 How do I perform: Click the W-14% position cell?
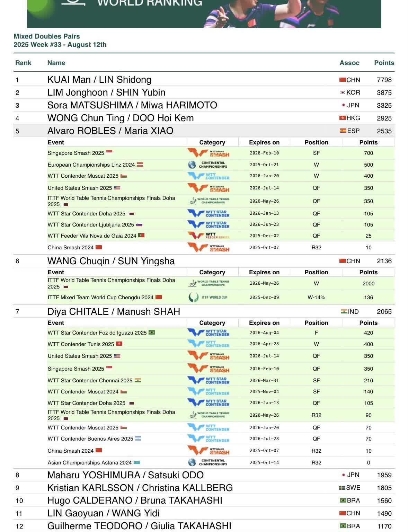pyautogui.click(x=316, y=298)
